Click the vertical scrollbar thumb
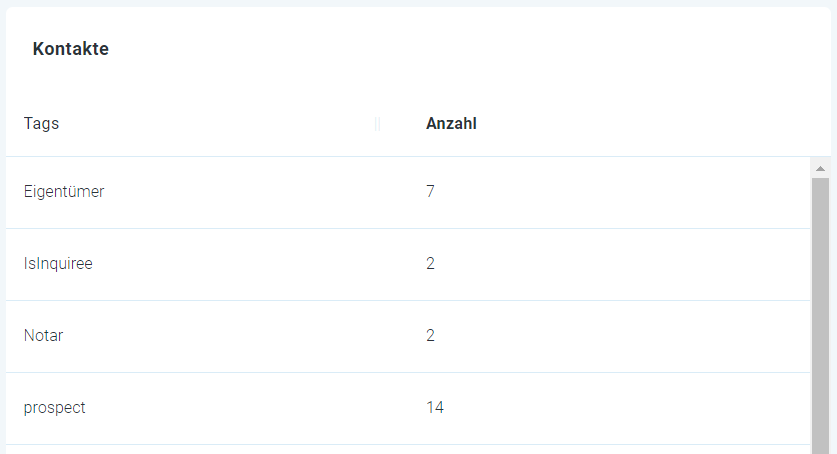 820,316
